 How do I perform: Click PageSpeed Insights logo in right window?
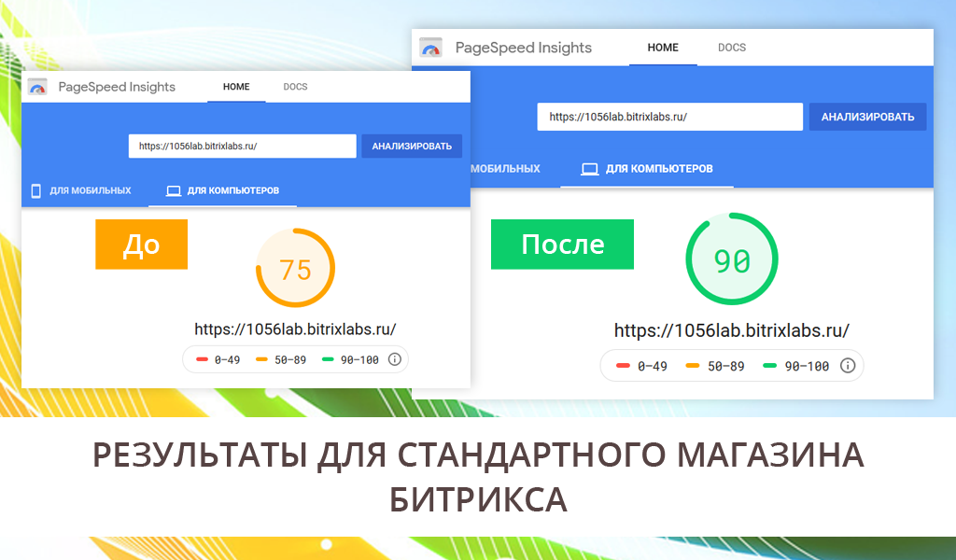tap(430, 48)
